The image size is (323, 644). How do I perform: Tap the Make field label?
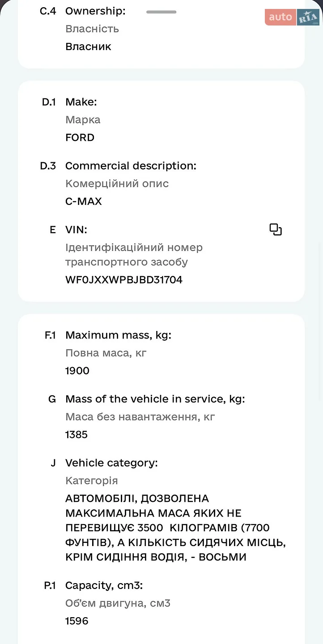(x=81, y=102)
